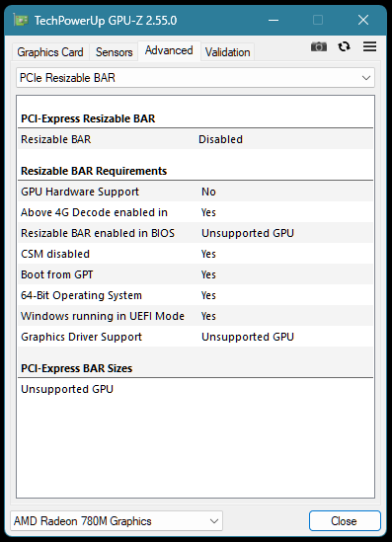This screenshot has height=542, width=392.
Task: Click 'Unsupported GPU' beside Graphics Driver Support
Action: pyautogui.click(x=248, y=337)
